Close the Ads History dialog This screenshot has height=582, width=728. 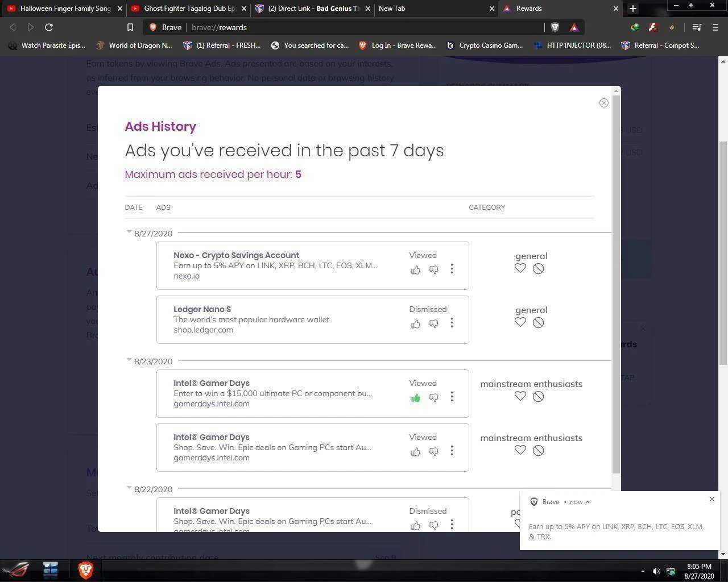[603, 103]
